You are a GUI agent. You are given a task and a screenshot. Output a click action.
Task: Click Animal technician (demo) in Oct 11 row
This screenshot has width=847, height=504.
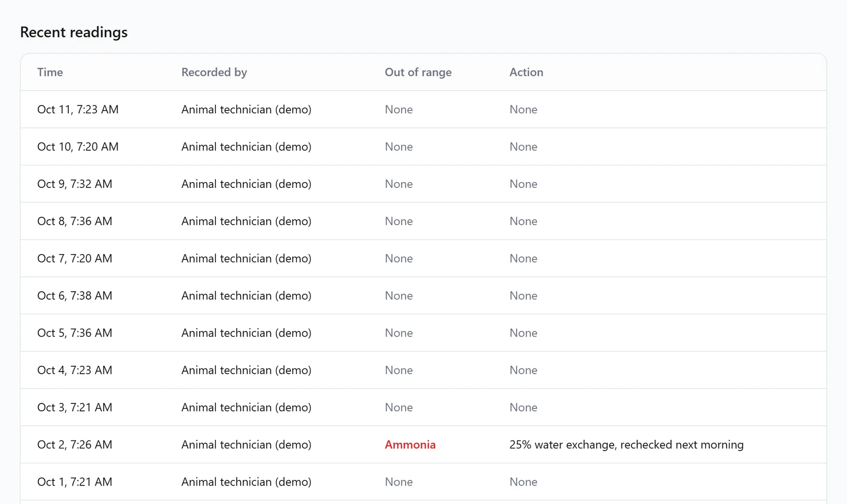click(246, 110)
